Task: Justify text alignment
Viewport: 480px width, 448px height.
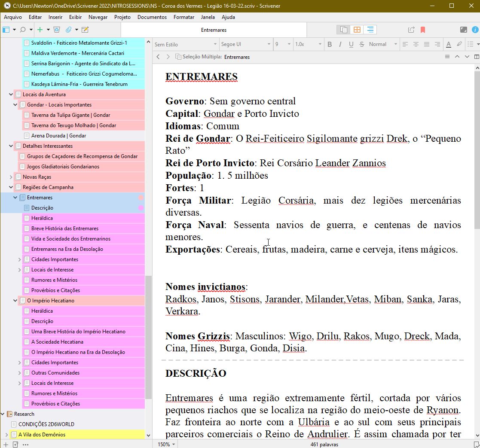Action: coord(426,44)
